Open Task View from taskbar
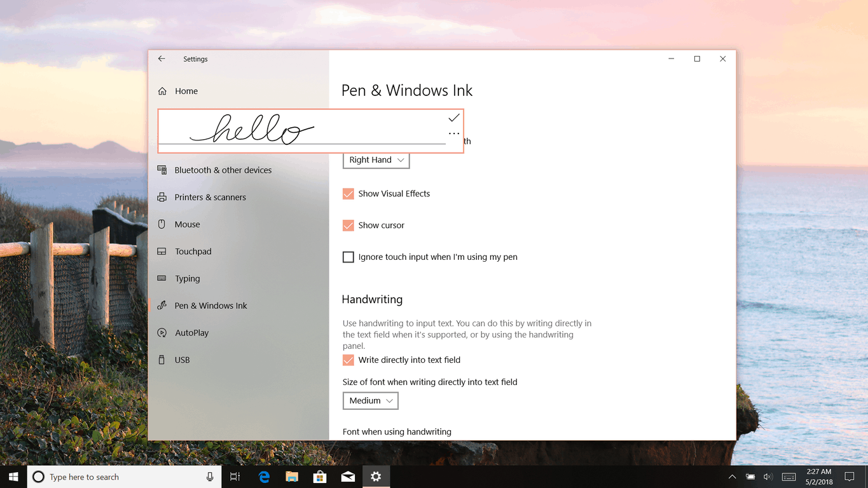The height and width of the screenshot is (488, 868). coord(235,477)
